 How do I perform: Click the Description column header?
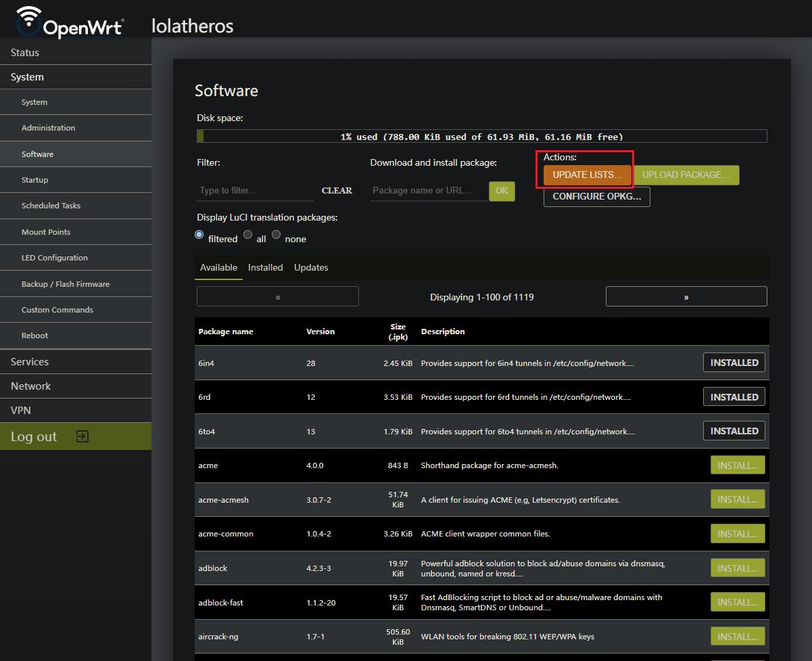tap(443, 332)
